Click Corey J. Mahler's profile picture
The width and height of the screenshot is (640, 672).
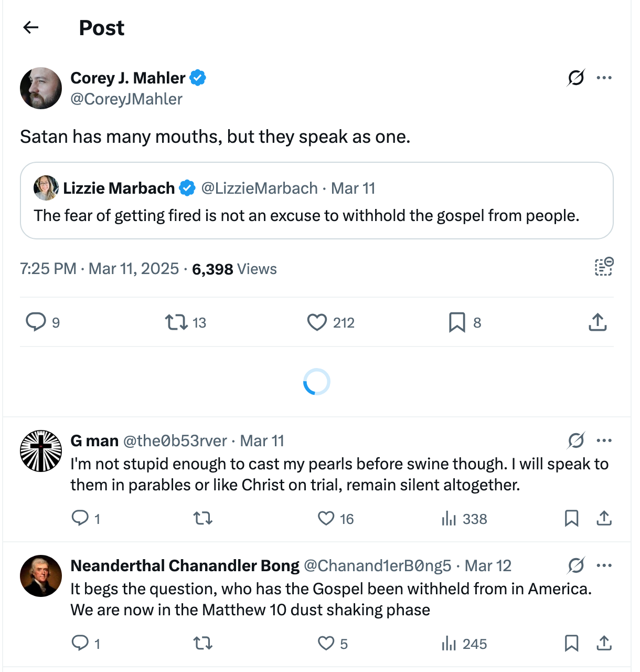[x=40, y=88]
